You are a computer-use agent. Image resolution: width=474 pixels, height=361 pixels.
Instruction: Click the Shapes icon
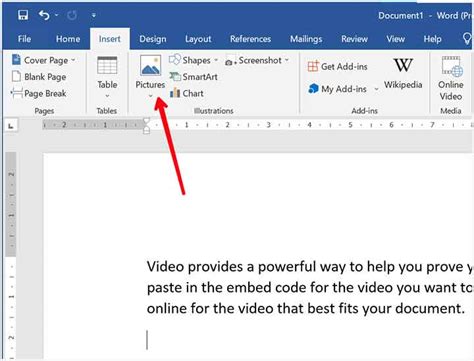[175, 60]
